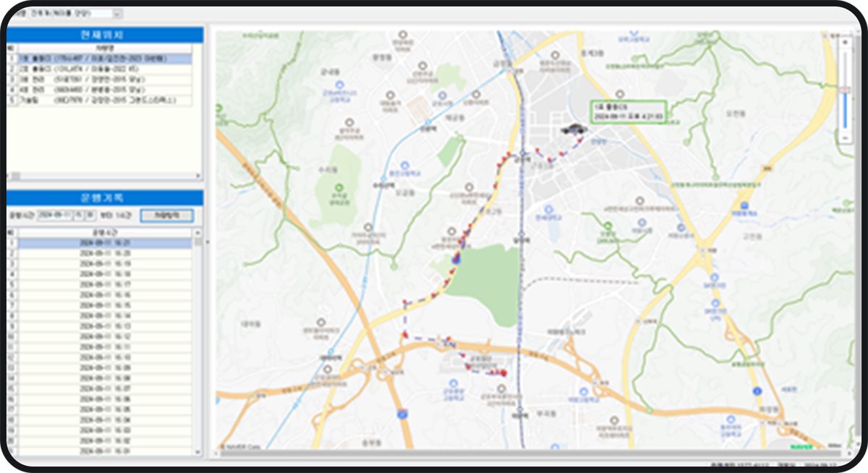
Task: Select the 16:05 record in 운행기록
Action: click(106, 409)
